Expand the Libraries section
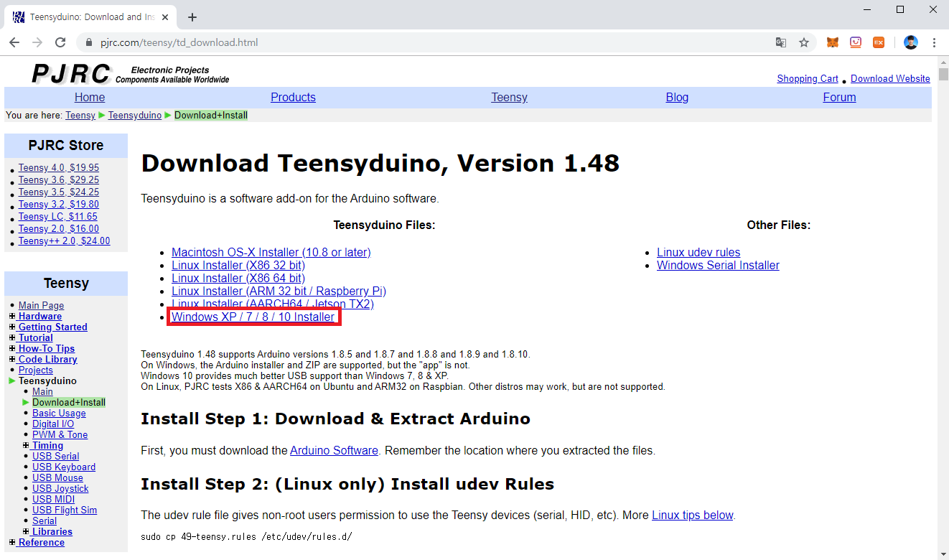949x560 pixels. click(27, 532)
